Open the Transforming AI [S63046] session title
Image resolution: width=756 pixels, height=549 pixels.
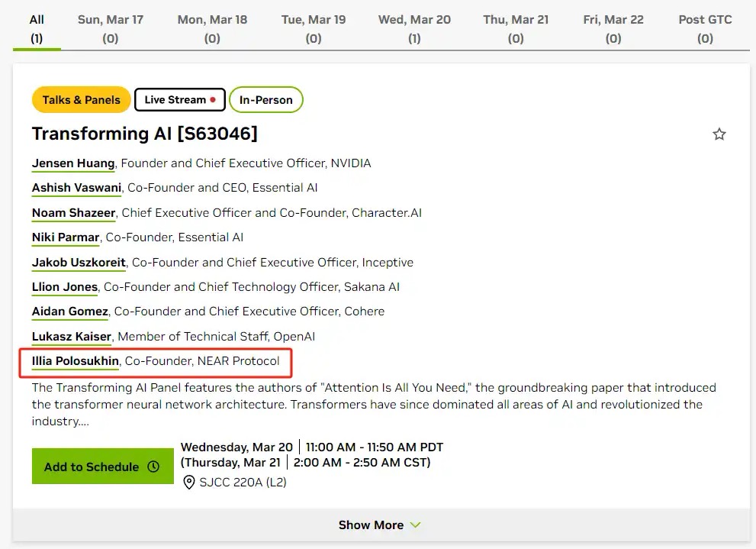click(144, 134)
